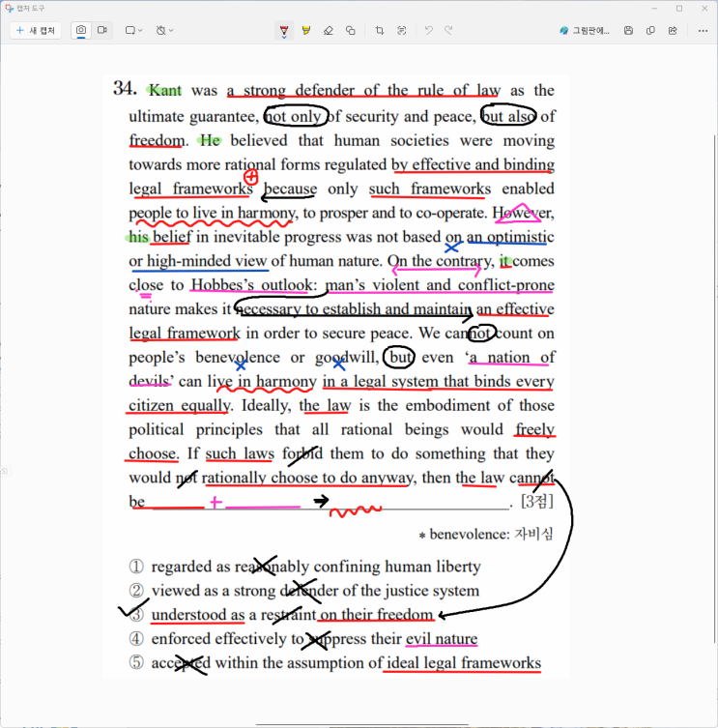Save the capture with the disk icon
718x728 pixels.
point(629,31)
